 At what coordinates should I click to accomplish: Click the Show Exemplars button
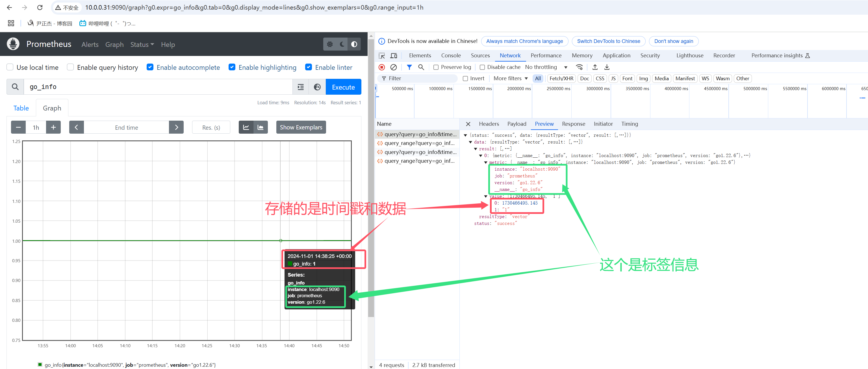(x=301, y=127)
